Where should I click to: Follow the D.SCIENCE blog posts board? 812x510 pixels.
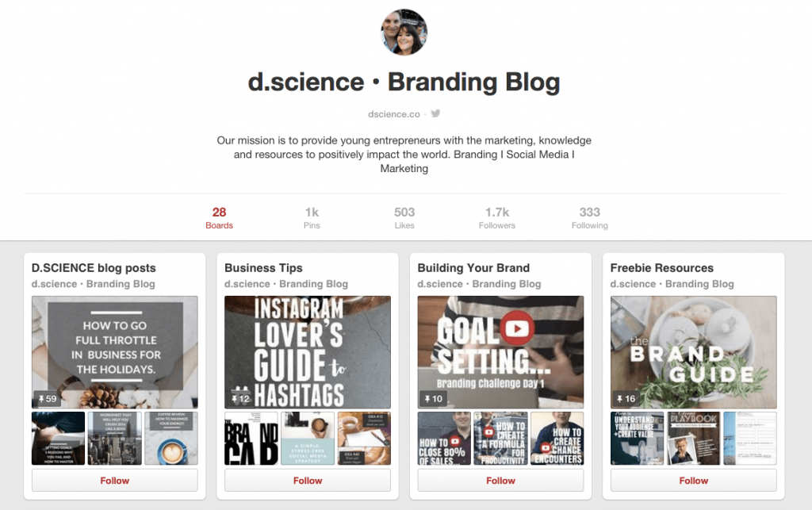pyautogui.click(x=114, y=481)
